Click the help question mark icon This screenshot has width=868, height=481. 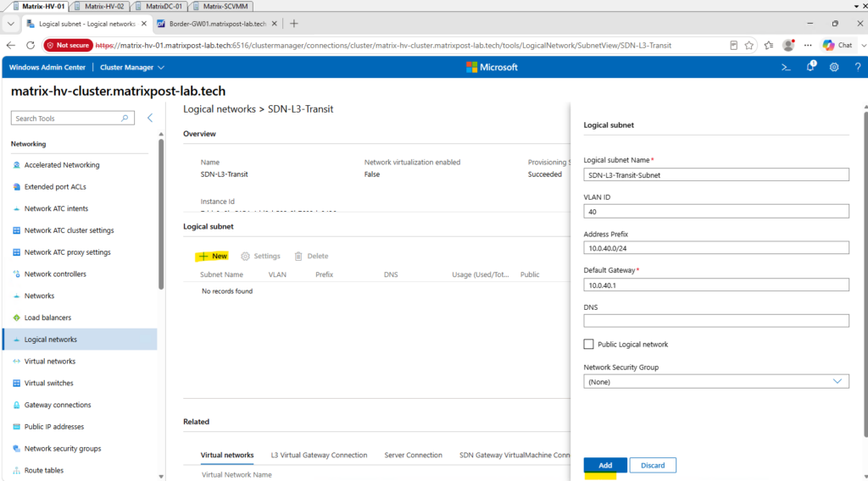[x=858, y=68]
